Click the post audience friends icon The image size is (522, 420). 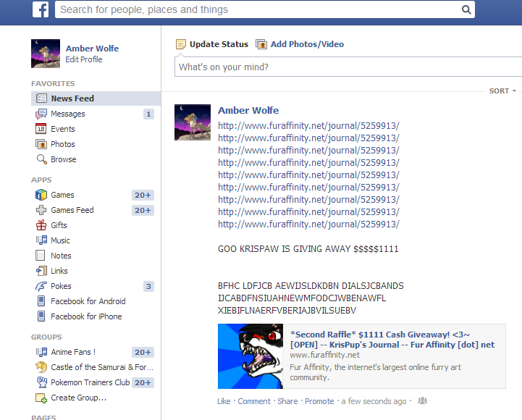[422, 400]
